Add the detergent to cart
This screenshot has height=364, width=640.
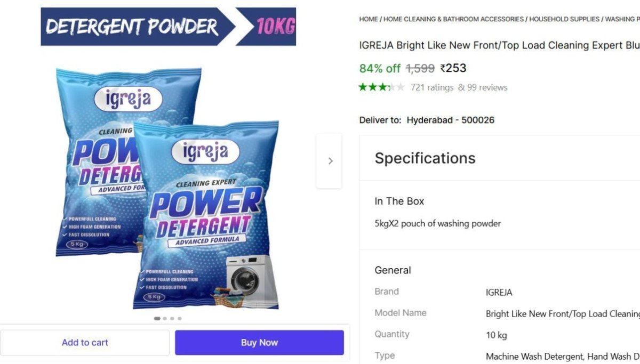click(x=85, y=343)
